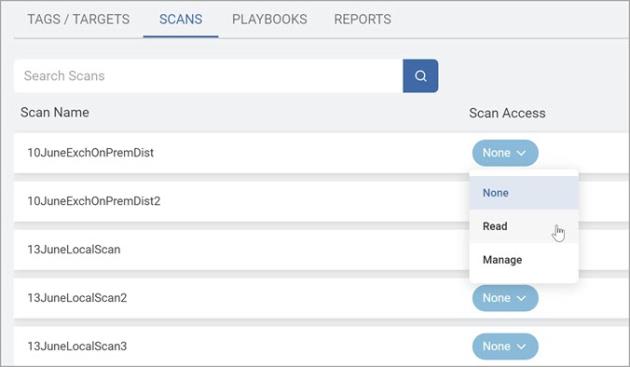This screenshot has width=630, height=367.
Task: Go to the PLAYBOOKS tab
Action: click(270, 19)
